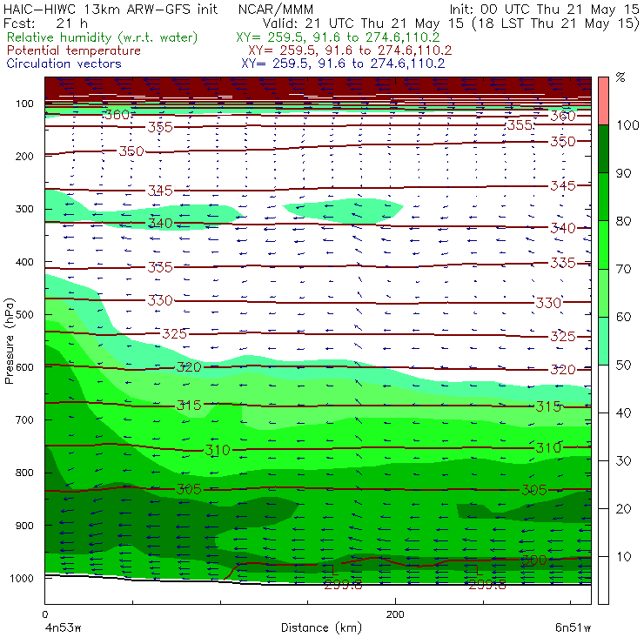This screenshot has height=644, width=644.
Task: Click the colorbar "10" percent label
Action: coord(623,557)
